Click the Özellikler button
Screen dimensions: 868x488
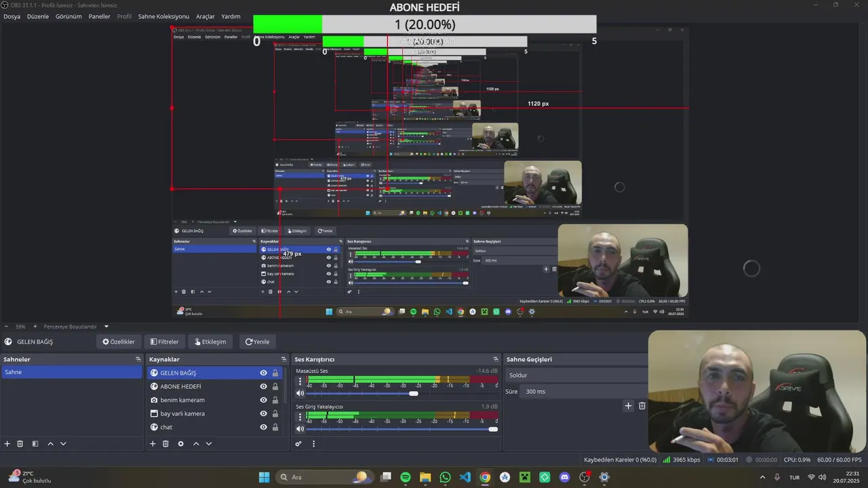pos(119,342)
